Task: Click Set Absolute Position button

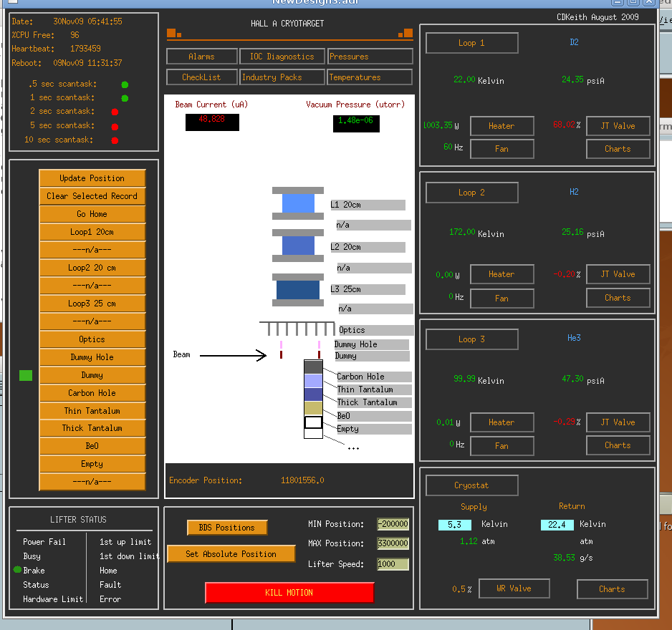Action: (231, 554)
